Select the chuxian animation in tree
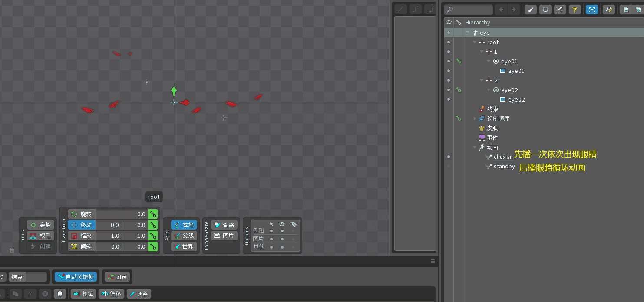The image size is (644, 302). [503, 157]
